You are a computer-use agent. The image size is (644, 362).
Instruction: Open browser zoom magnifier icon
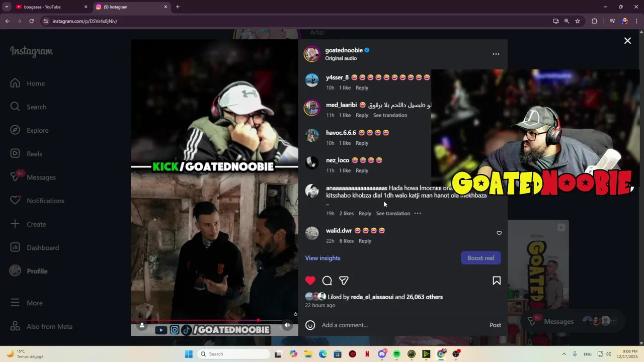click(567, 21)
